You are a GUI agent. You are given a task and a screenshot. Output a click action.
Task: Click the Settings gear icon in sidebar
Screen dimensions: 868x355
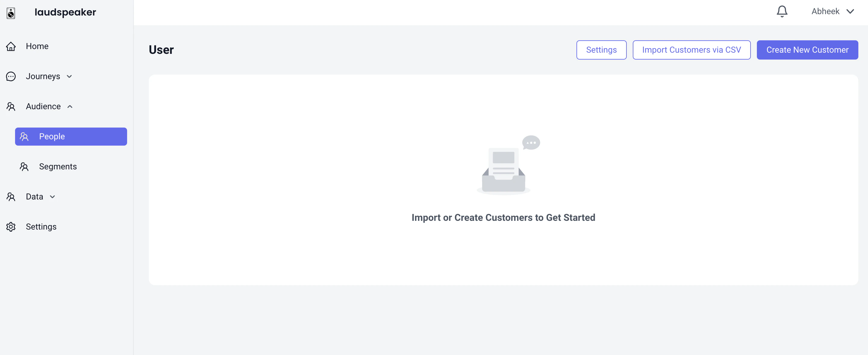11,227
